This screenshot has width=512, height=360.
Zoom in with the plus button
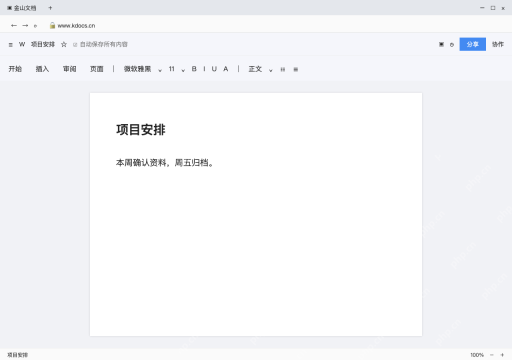pyautogui.click(x=502, y=355)
